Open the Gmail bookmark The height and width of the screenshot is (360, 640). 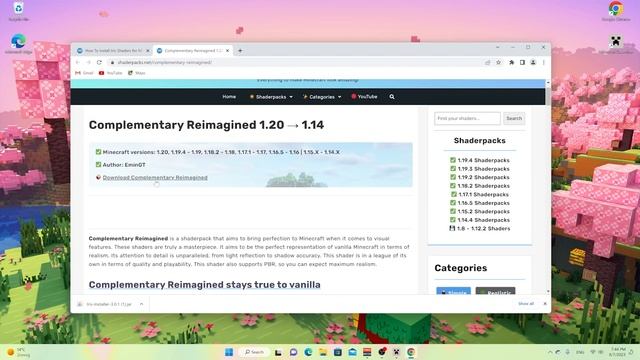pos(84,73)
